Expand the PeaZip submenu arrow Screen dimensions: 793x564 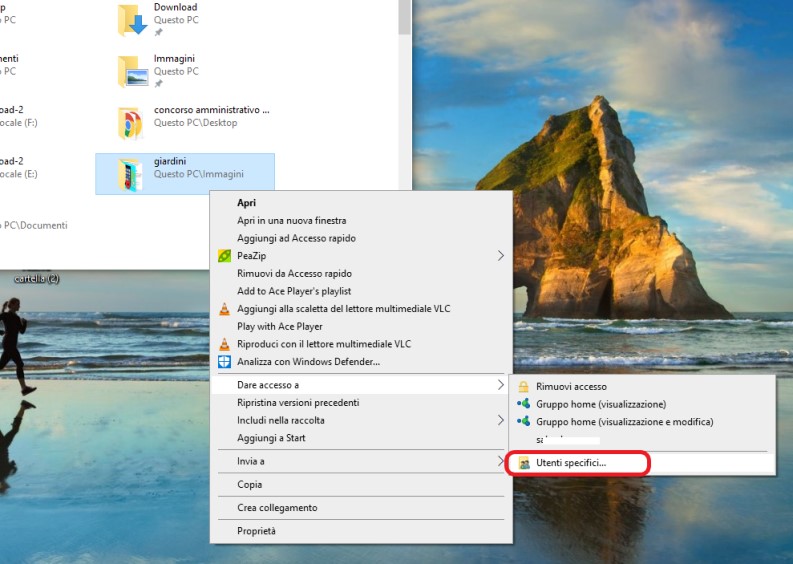click(x=501, y=256)
